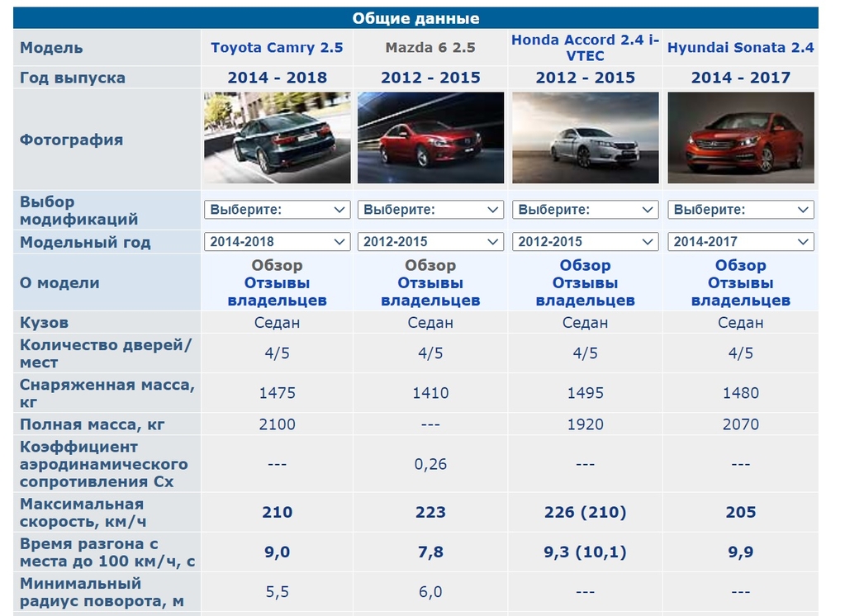Screen dimensions: 845x616
Task: View the Toyota Camry photo thumbnail
Action: point(277,138)
